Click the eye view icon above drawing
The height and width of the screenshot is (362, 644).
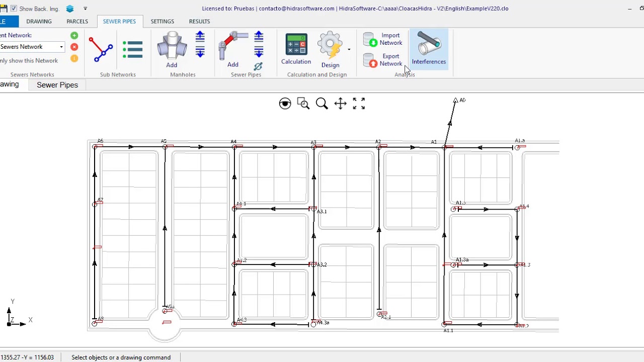pos(285,104)
